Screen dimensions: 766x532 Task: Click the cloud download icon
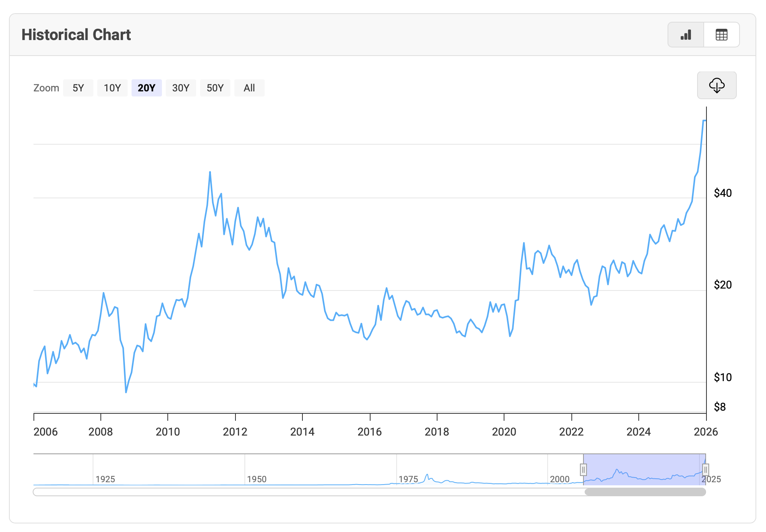pos(717,85)
